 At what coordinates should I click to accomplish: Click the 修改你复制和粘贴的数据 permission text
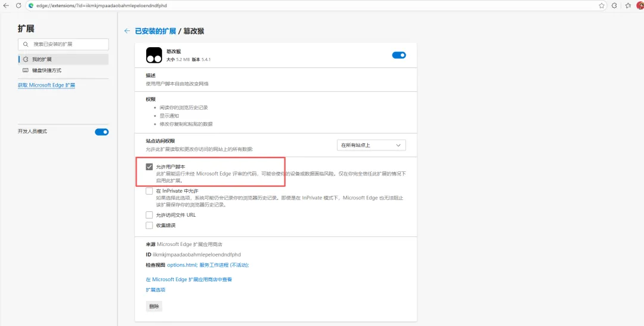pos(186,124)
